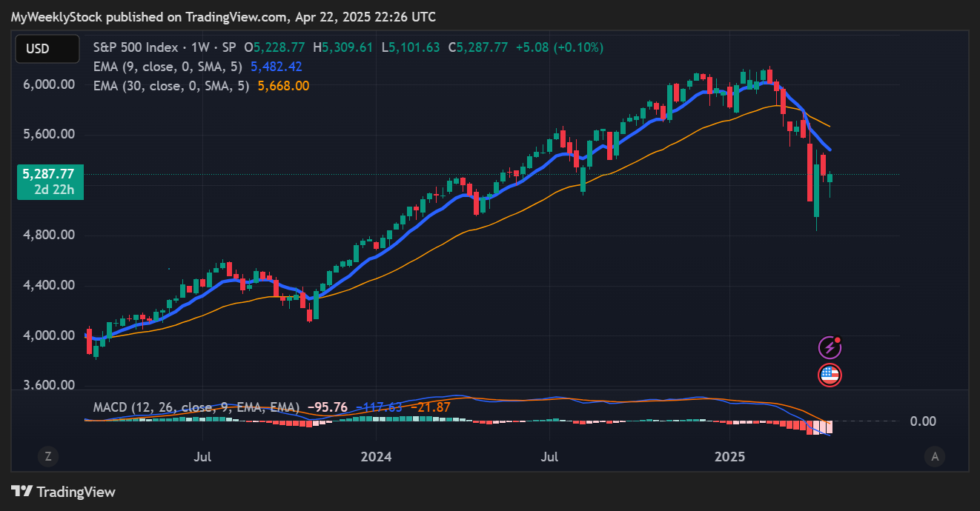The width and height of the screenshot is (980, 511).
Task: Click the low price L5,101.63
Action: click(410, 47)
